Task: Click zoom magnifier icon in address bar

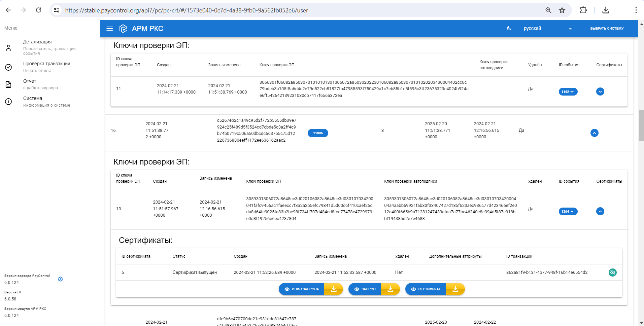Action: point(548,10)
